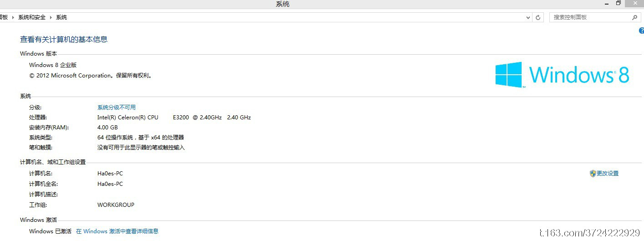
Task: Click empty area of address bar
Action: click(296, 17)
